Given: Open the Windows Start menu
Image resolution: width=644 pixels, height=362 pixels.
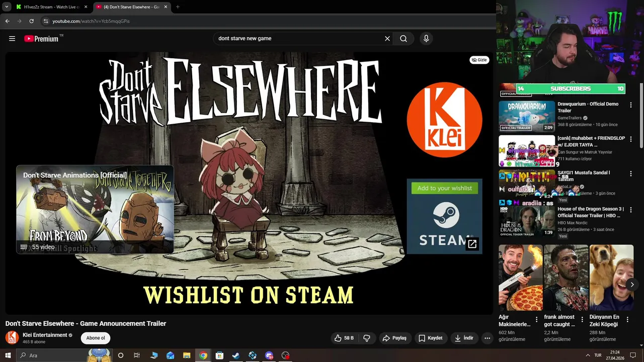Looking at the screenshot, I should pos(8,355).
